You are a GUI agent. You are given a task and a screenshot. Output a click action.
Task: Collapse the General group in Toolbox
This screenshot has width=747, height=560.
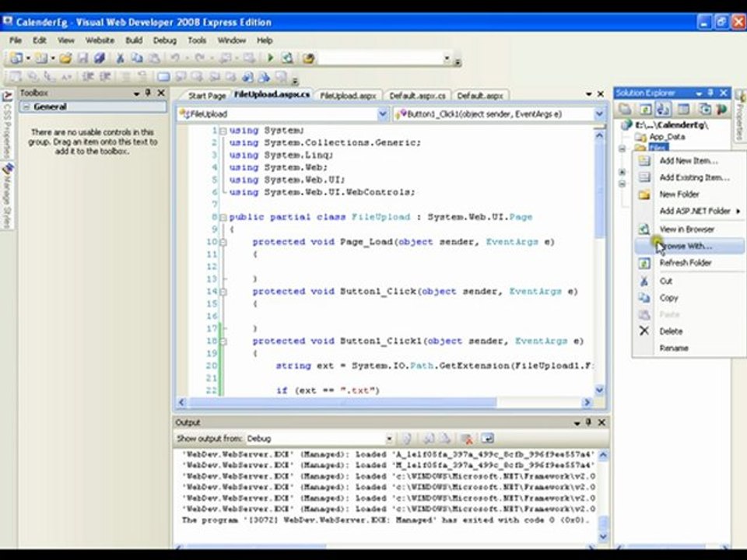pyautogui.click(x=26, y=107)
